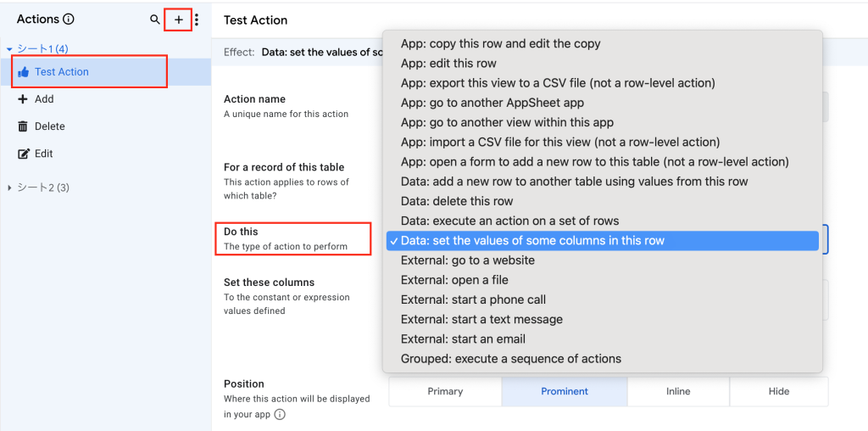868x431 pixels.
Task: Collapse the シート1 (4) group
Action: [9, 49]
